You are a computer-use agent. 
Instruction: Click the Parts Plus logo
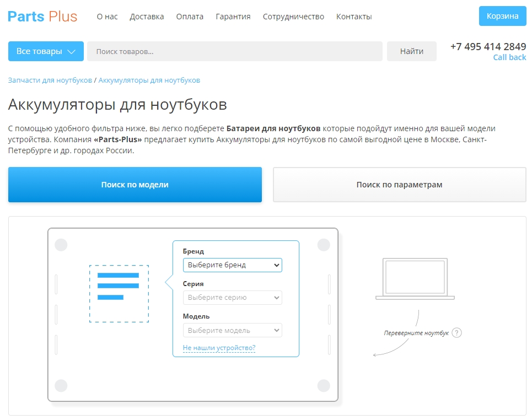click(42, 17)
